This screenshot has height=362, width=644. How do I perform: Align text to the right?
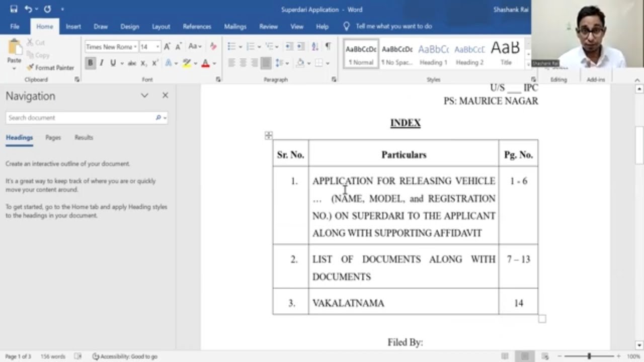pos(255,63)
